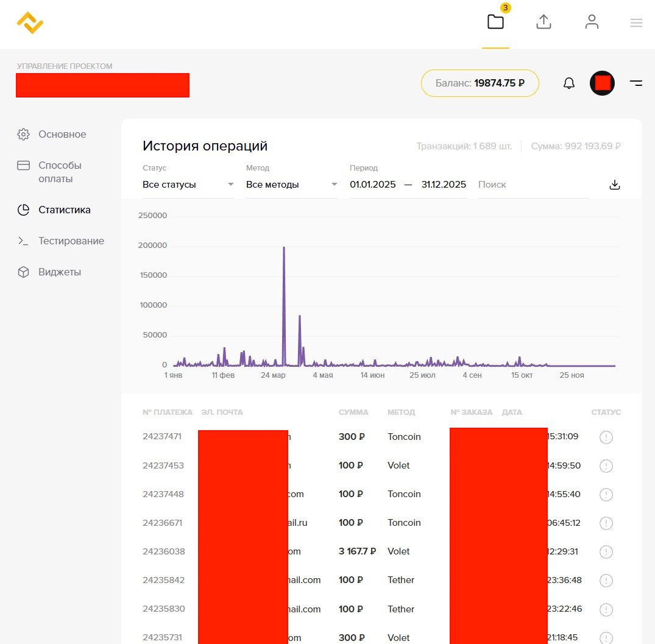Expand the Все методы method dropdown
This screenshot has height=644, width=655.
pos(291,185)
